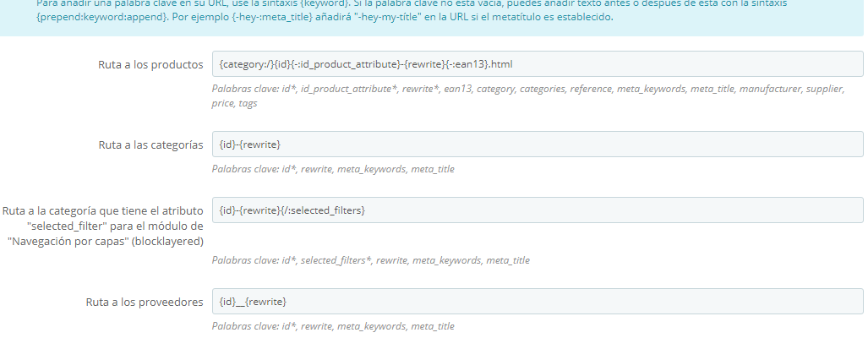Click "Palabras clave" hint under the products route
Viewport: 868px width, 349px height.
coord(528,95)
